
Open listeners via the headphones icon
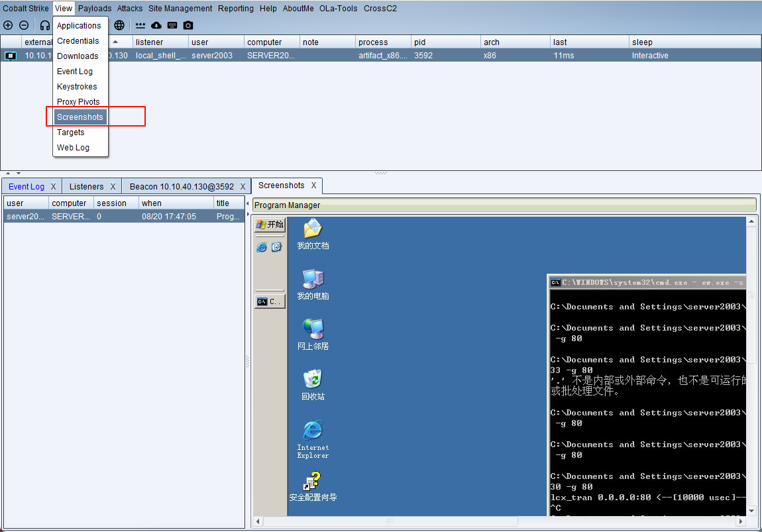pyautogui.click(x=44, y=25)
